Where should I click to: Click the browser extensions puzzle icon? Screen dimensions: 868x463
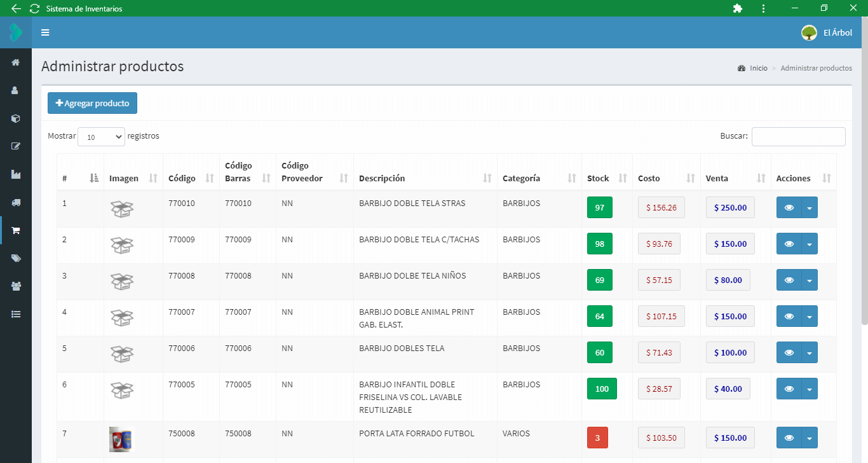coord(737,8)
